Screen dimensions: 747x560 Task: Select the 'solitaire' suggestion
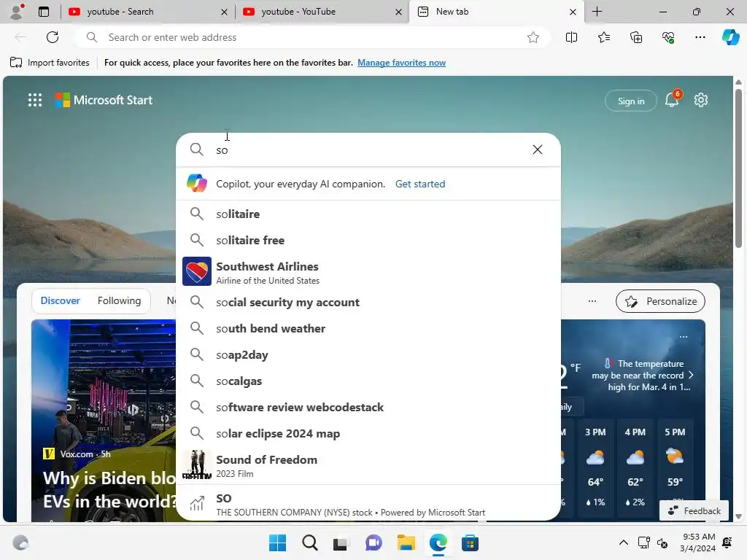(368, 214)
